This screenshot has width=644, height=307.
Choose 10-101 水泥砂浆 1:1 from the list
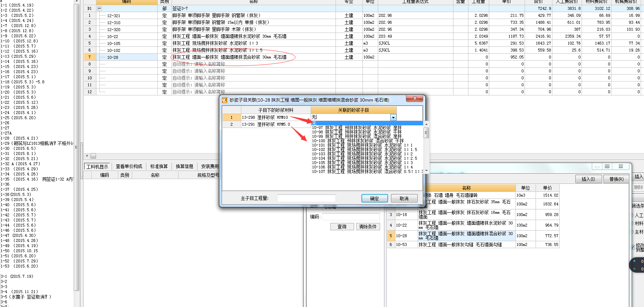click(x=362, y=145)
